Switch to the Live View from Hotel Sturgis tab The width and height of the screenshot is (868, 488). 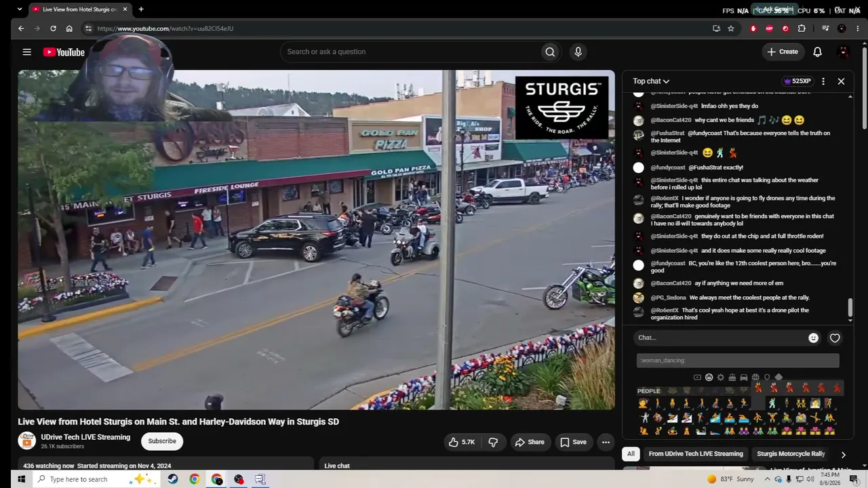pos(80,9)
